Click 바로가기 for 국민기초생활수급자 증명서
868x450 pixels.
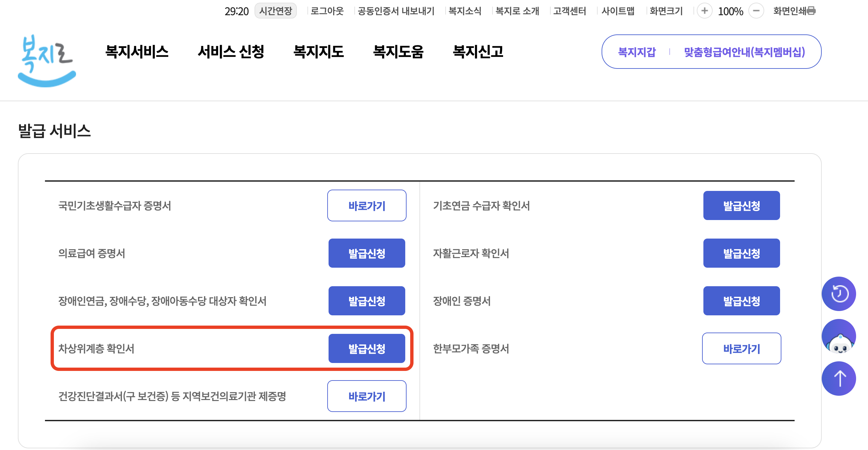367,205
